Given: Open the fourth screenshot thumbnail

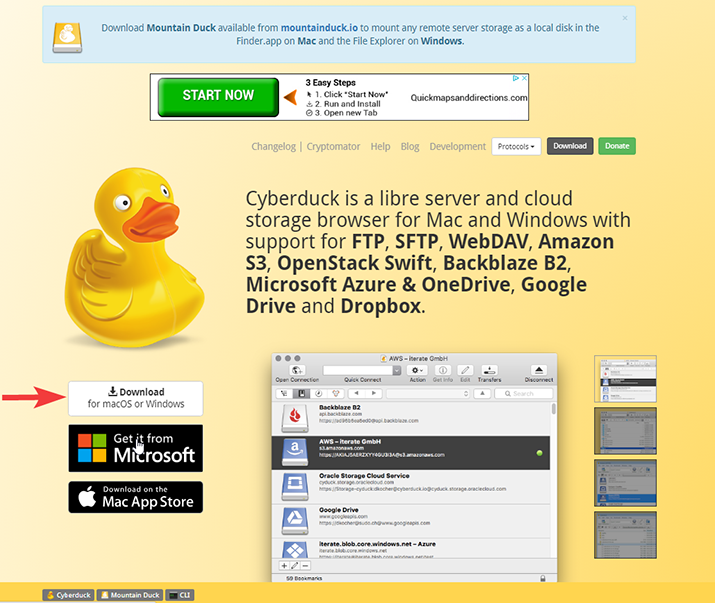Looking at the screenshot, I should click(625, 535).
